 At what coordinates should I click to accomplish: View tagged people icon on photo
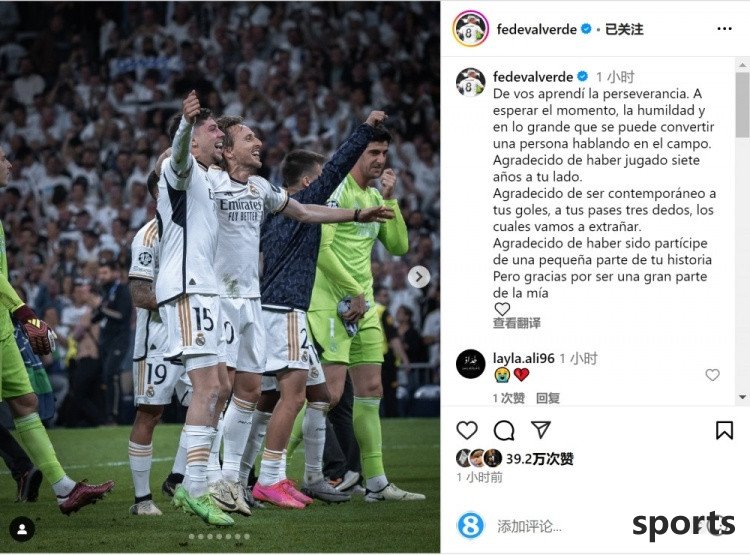point(22,529)
